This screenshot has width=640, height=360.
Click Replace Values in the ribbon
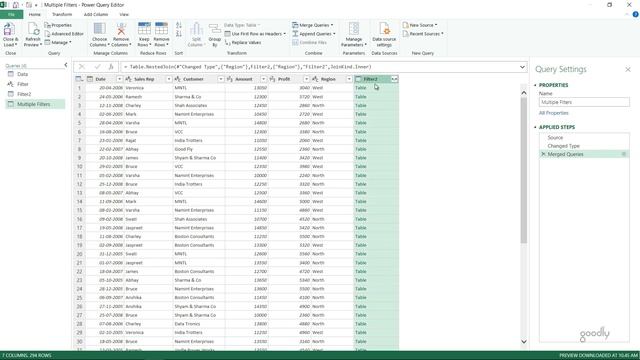(x=243, y=42)
